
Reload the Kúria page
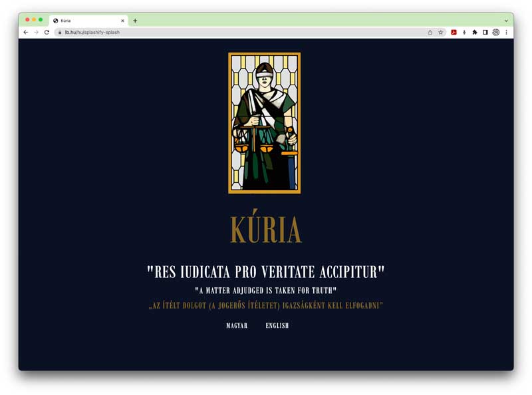(47, 32)
